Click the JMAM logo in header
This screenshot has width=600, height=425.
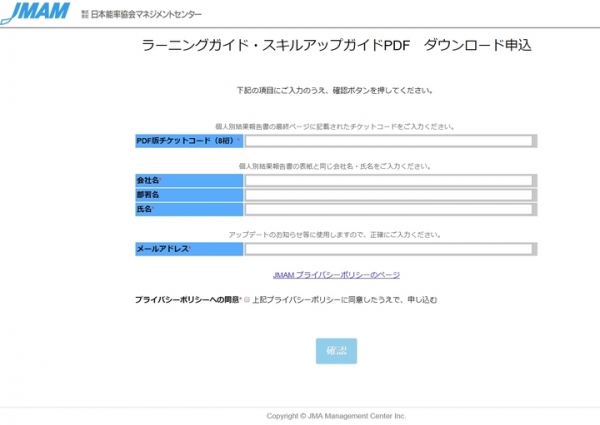coord(35,13)
